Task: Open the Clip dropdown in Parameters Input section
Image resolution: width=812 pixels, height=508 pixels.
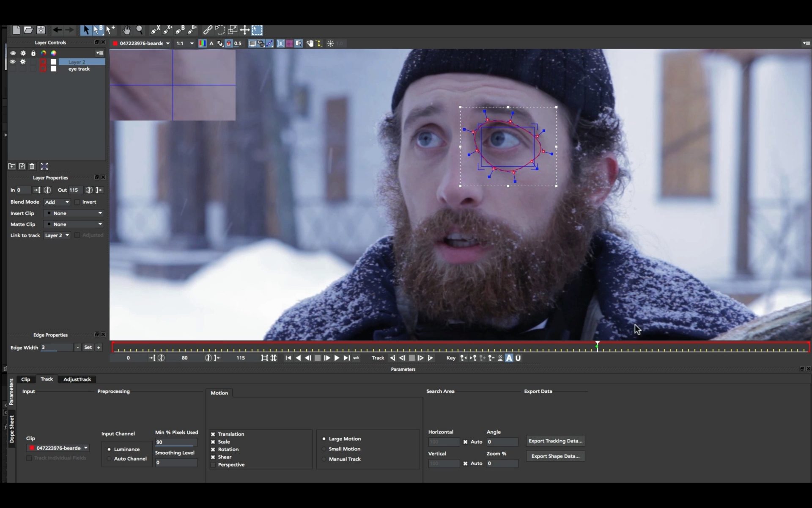Action: click(x=58, y=448)
